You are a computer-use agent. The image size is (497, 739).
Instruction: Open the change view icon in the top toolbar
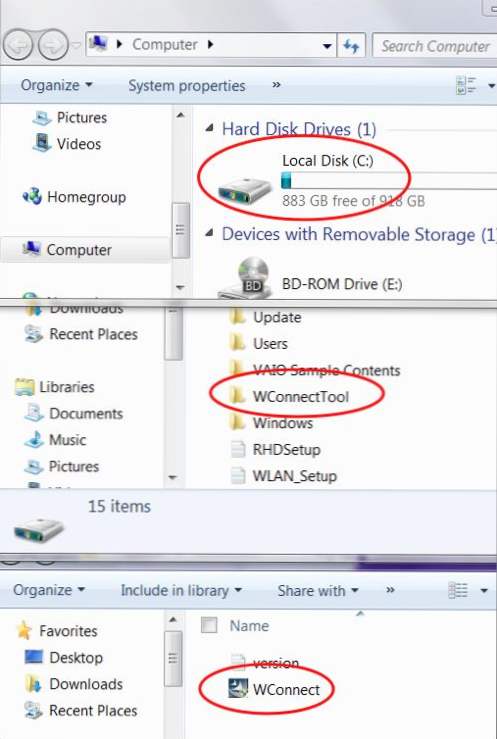pos(465,86)
